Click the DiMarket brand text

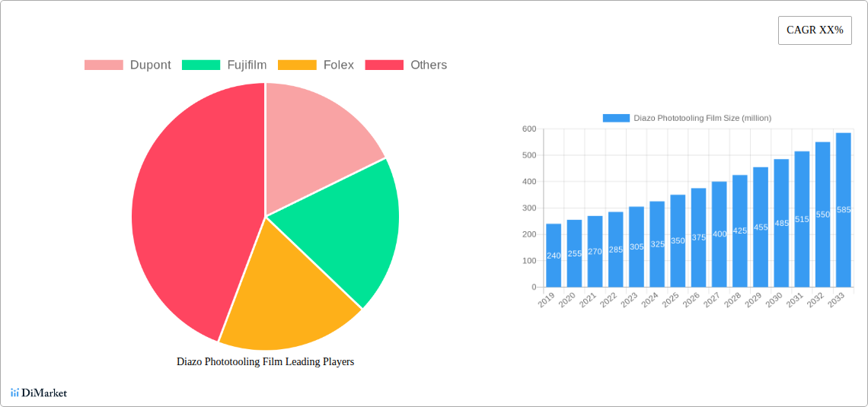44,393
